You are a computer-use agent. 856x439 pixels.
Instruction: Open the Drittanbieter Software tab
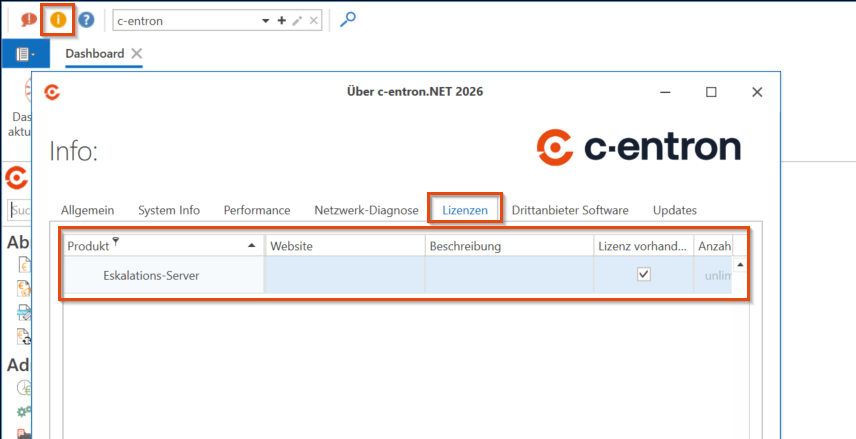coord(570,210)
